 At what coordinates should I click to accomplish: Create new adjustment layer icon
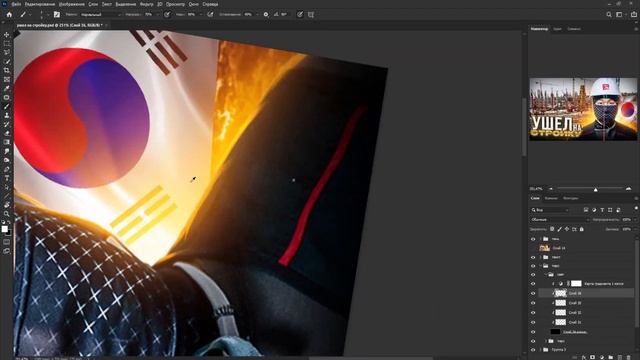click(602, 358)
